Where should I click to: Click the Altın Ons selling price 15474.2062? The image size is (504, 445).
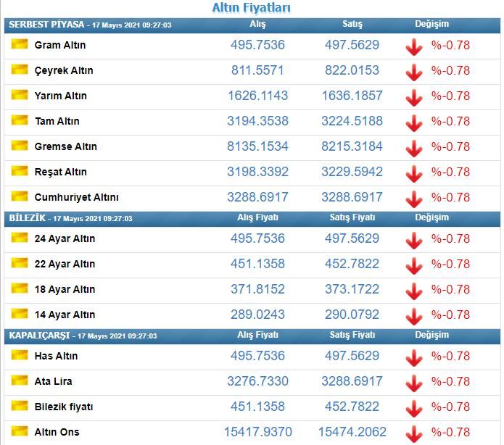tap(352, 432)
